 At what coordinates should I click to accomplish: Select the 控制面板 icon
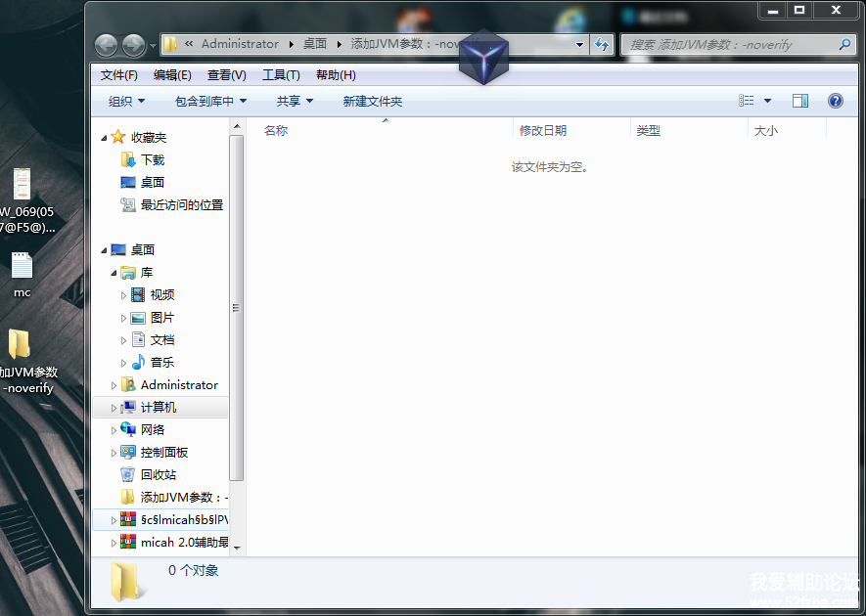coord(128,452)
